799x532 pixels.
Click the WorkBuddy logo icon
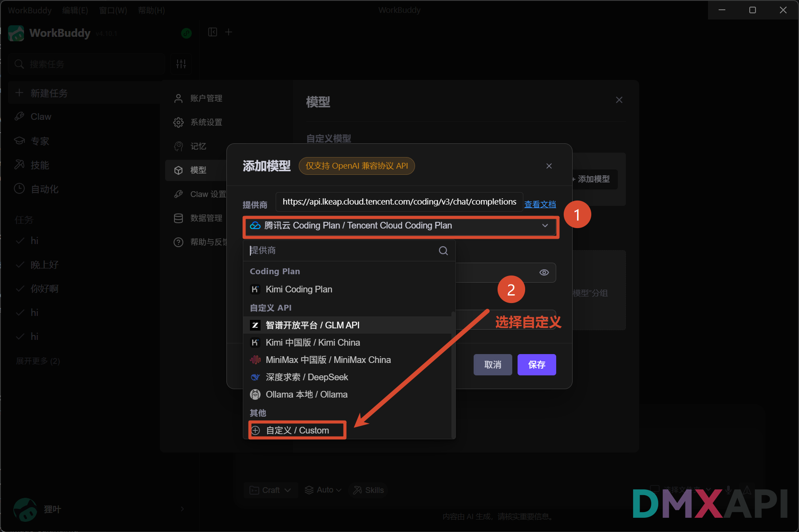pyautogui.click(x=16, y=33)
